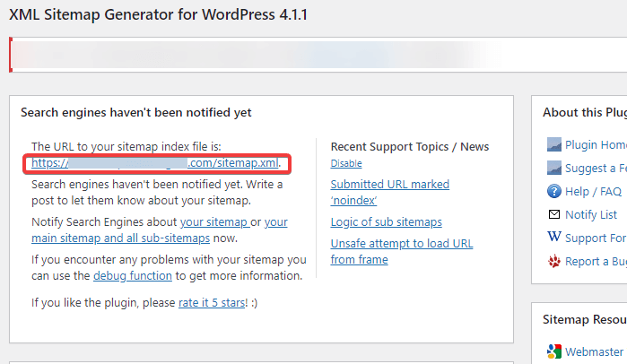
Task: Click the Suggest a Feature icon
Action: click(553, 169)
